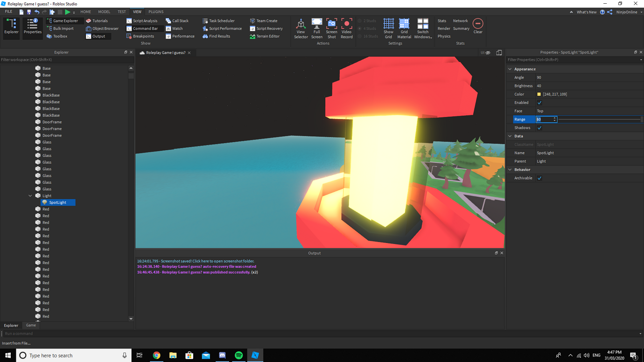Open the Switch Windows dropdown
The width and height of the screenshot is (644, 362).
point(423,28)
